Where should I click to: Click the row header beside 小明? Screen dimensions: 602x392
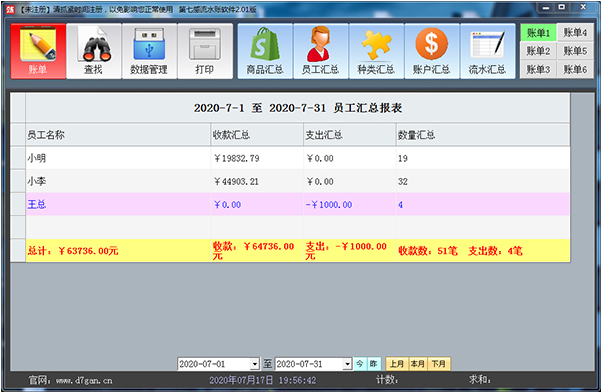(18, 158)
